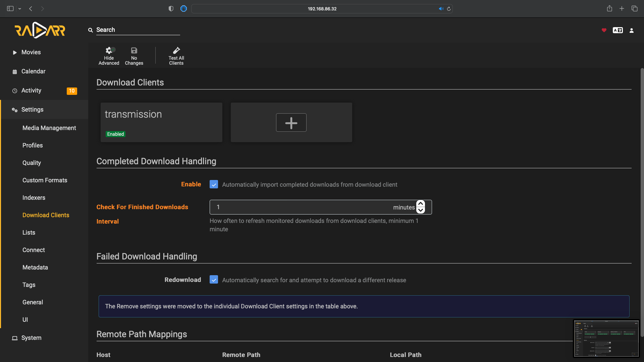
Task: Uncheck Enable completed download handling
Action: pos(214,184)
